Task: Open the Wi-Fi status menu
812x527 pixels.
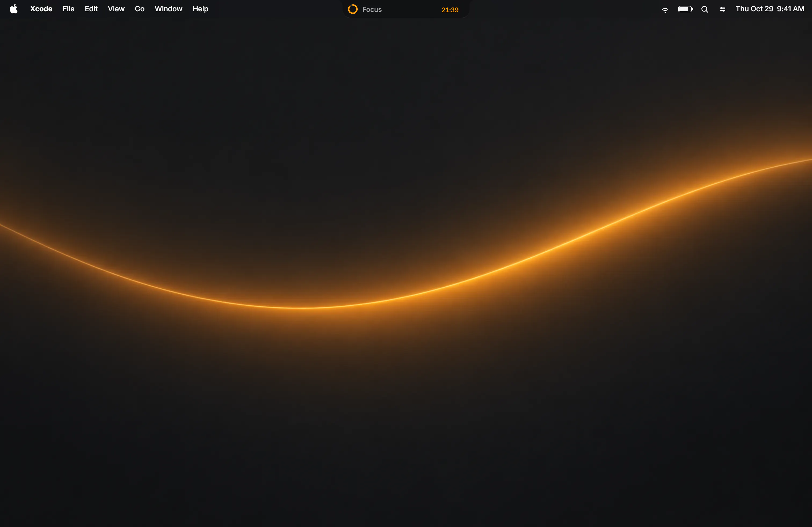Action: point(665,10)
